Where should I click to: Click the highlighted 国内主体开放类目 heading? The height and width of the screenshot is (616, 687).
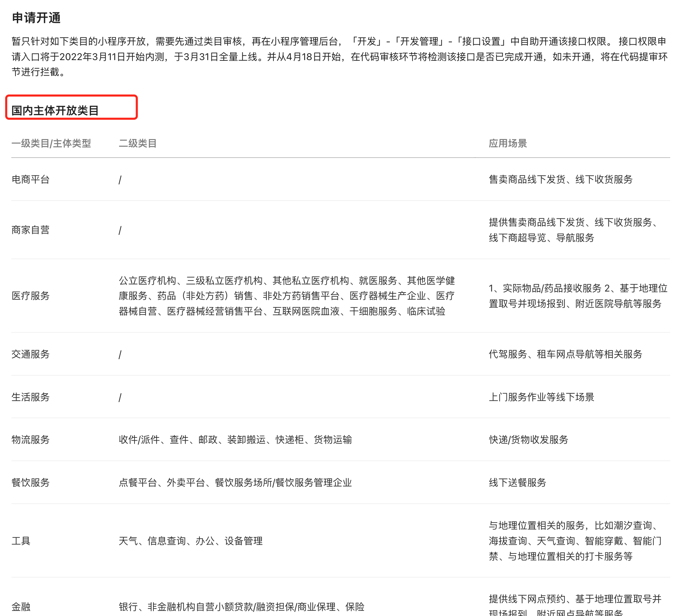[55, 111]
